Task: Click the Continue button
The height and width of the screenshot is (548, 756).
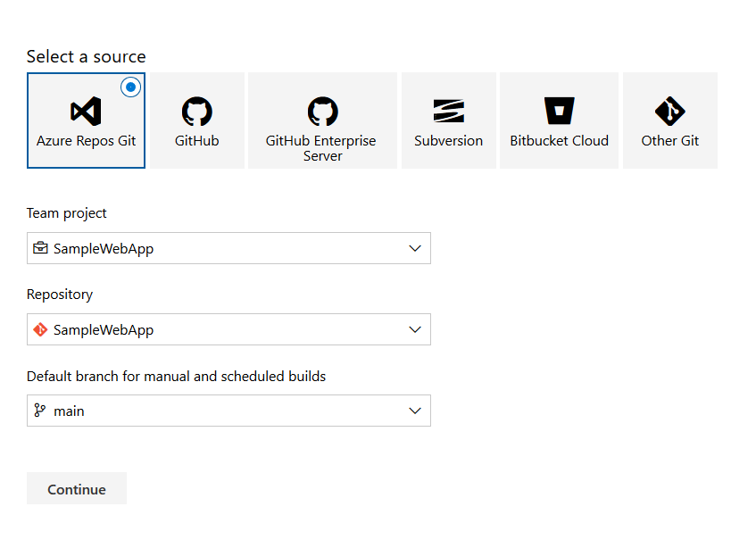Action: click(77, 489)
